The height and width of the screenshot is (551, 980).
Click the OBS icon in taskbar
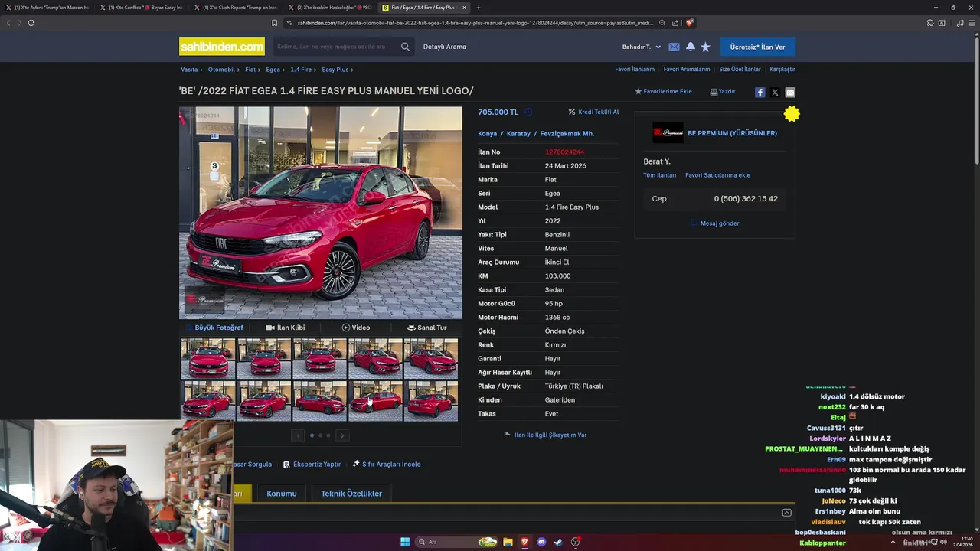pos(576,542)
